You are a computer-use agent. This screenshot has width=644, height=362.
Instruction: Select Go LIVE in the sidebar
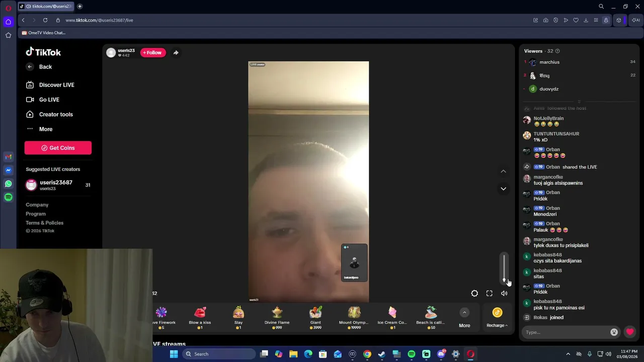pyautogui.click(x=43, y=100)
